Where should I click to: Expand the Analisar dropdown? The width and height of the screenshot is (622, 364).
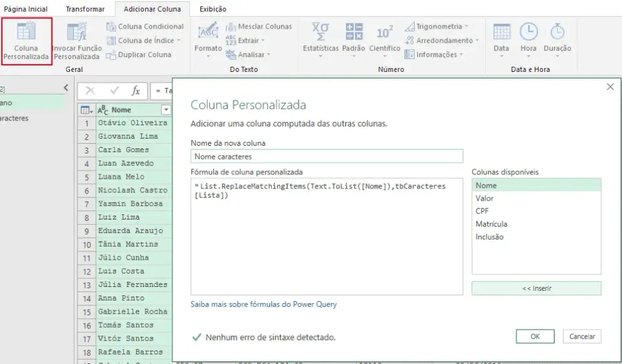[x=248, y=54]
